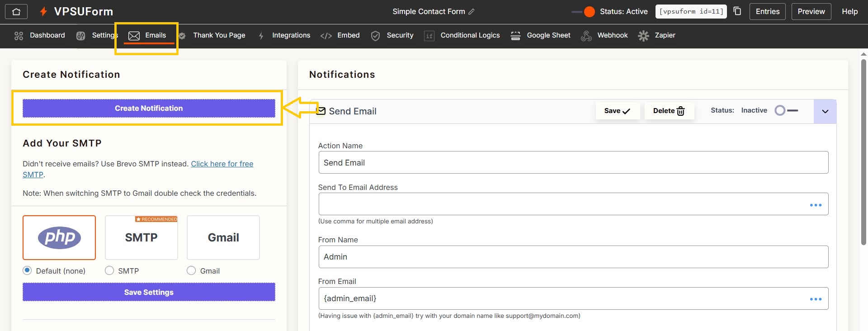This screenshot has height=331, width=868.
Task: Save the Send Email notification
Action: coord(618,111)
